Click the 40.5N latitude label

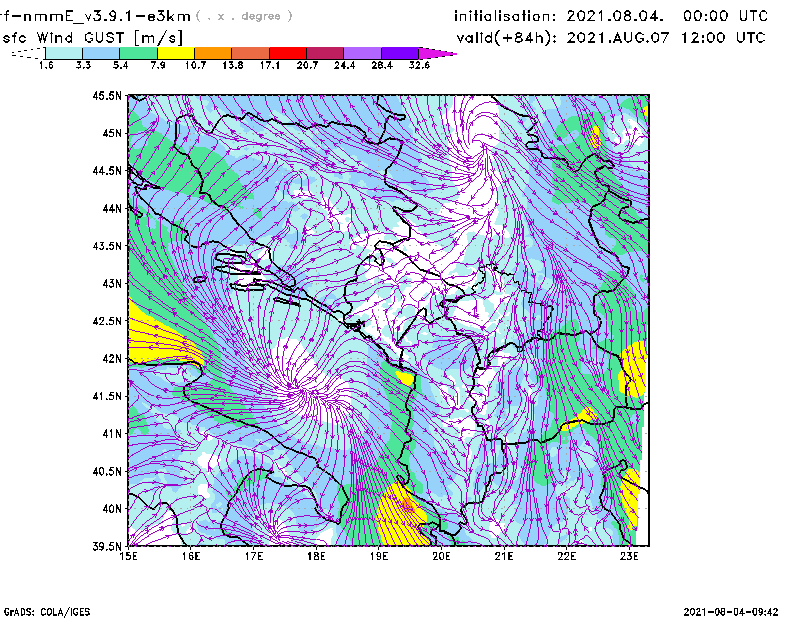(x=107, y=471)
